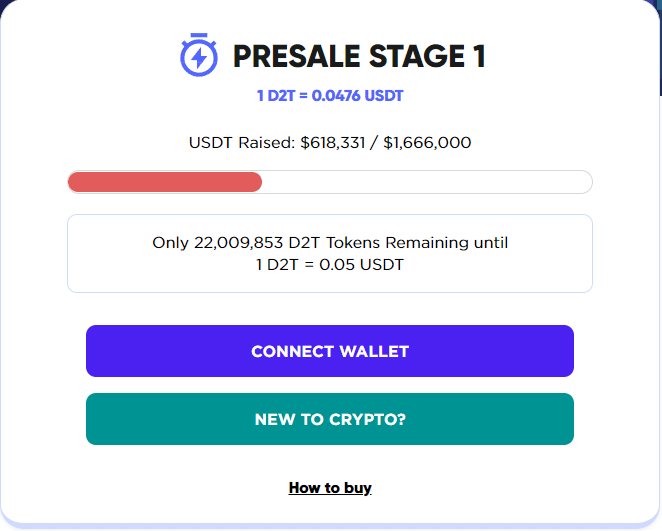The width and height of the screenshot is (662, 531).
Task: Open the New to Crypto? button
Action: tap(330, 419)
